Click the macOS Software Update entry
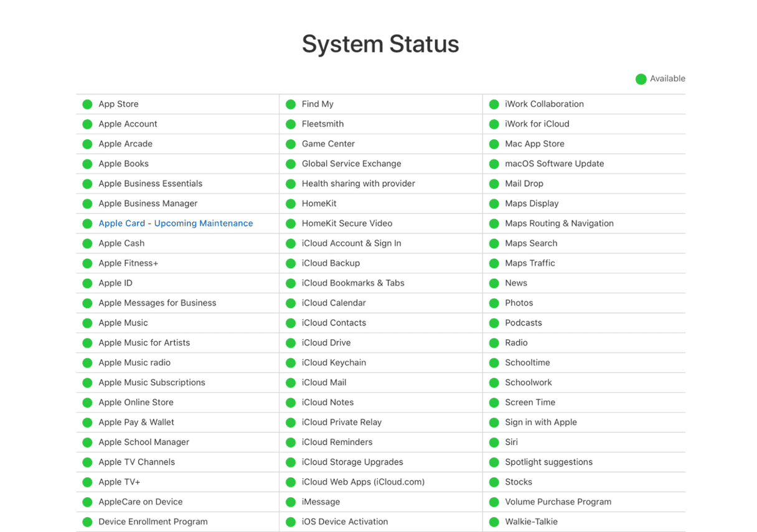This screenshot has width=757, height=532. [554, 164]
